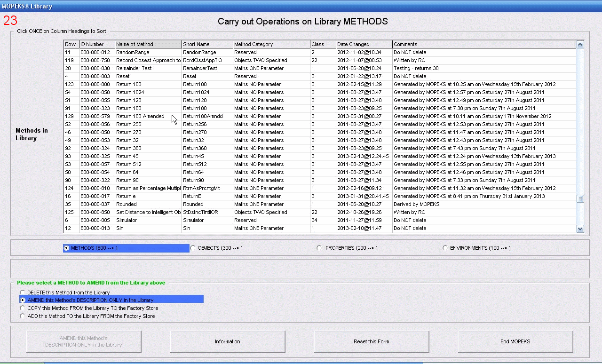Select the 'Return 32' method
602x364 pixels.
click(x=127, y=140)
